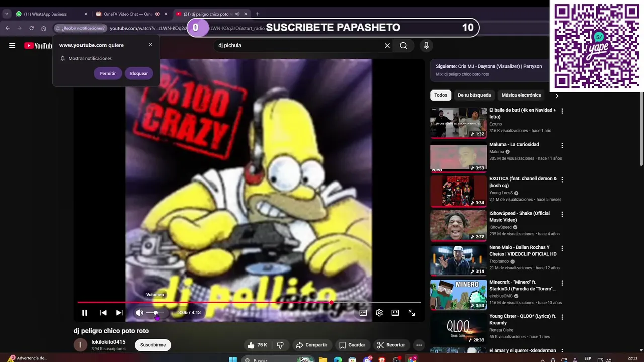The image size is (644, 362).
Task: Open Young Cister QLOO video title
Action: click(523, 320)
